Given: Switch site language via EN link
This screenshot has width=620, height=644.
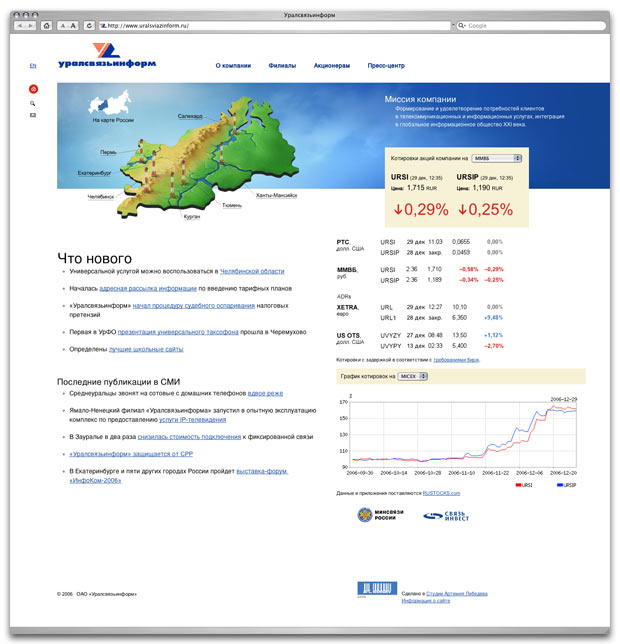Looking at the screenshot, I should tap(33, 66).
